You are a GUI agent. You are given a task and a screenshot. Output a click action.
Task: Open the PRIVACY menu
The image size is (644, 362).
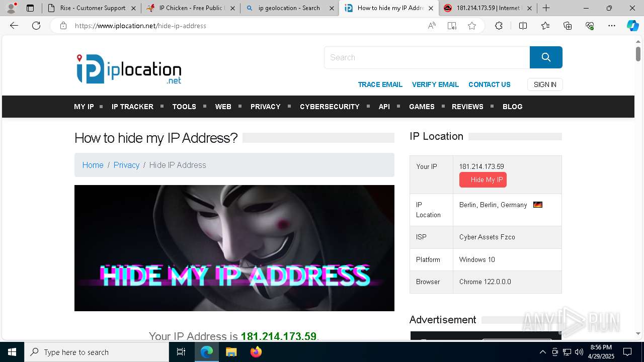coord(266,107)
